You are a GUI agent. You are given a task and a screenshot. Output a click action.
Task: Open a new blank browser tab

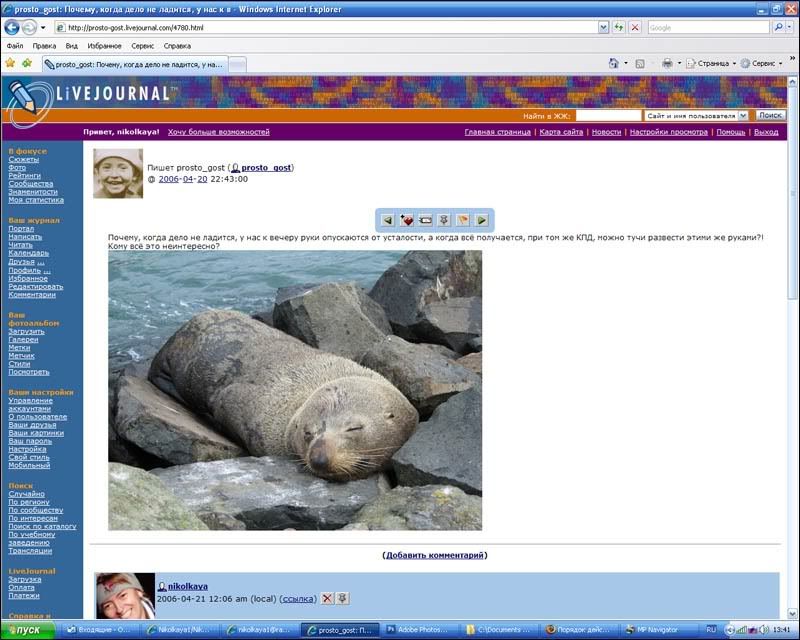coord(237,65)
